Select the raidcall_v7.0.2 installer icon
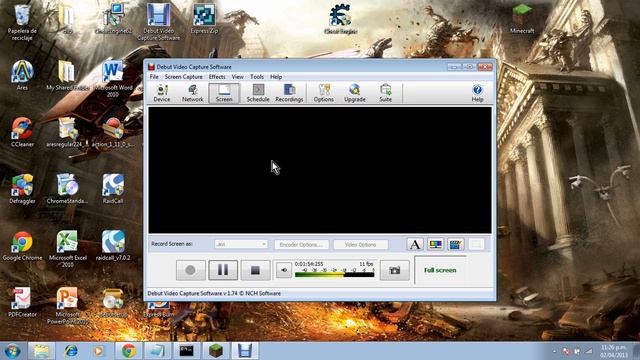640x360 pixels. 113,246
